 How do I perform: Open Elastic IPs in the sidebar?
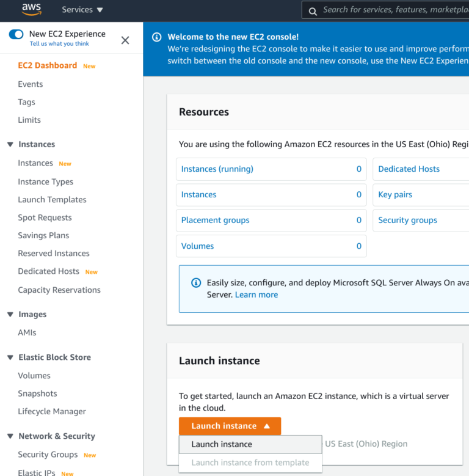coord(37,472)
